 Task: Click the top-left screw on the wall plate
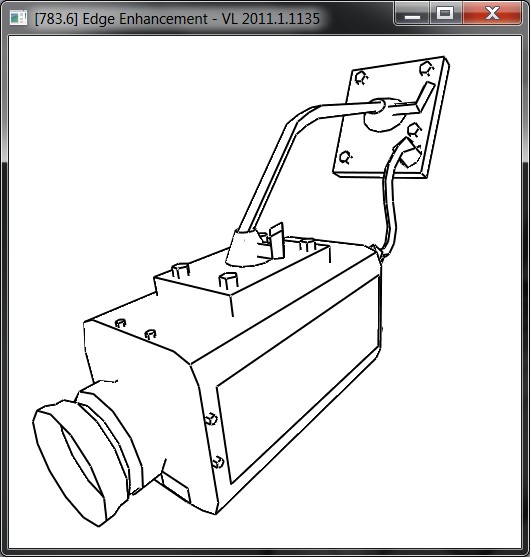coord(361,78)
